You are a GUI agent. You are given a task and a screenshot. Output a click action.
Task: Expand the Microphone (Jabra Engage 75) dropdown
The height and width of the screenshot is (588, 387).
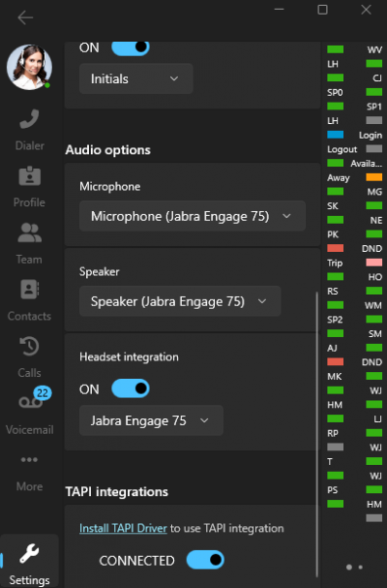tap(193, 216)
